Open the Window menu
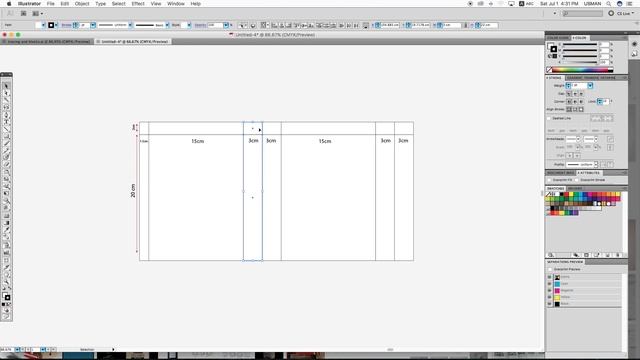The image size is (640, 360). pos(176,4)
